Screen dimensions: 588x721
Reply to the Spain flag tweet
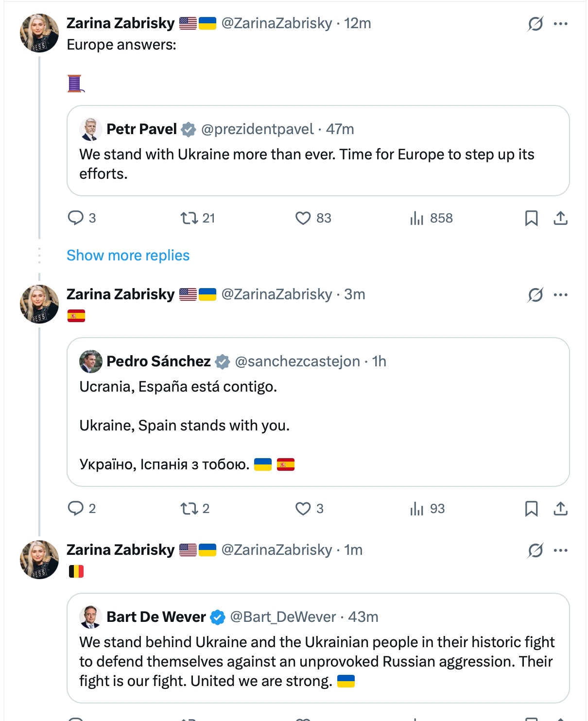click(76, 508)
